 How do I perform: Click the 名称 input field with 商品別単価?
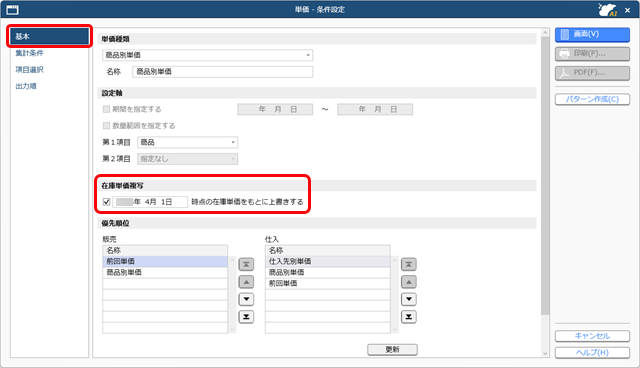click(x=222, y=71)
